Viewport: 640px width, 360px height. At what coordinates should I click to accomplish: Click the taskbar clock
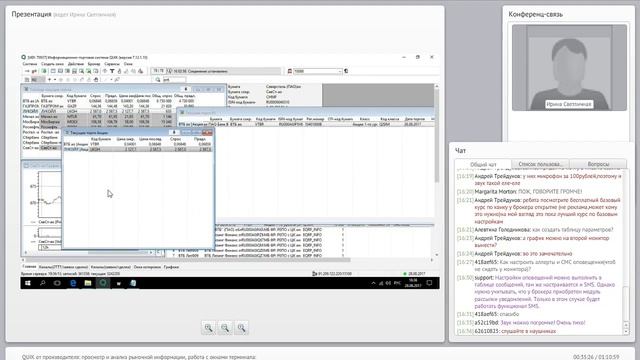[413, 283]
